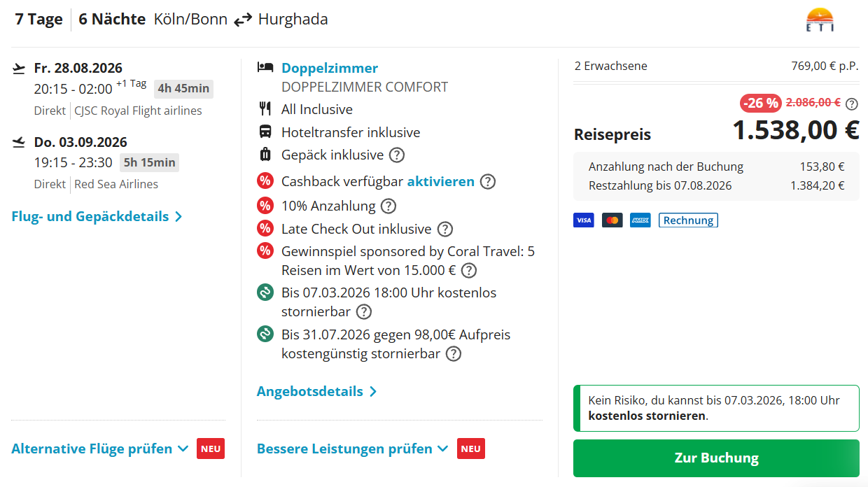This screenshot has height=487, width=868.
Task: Click the Doppelzimmer room link
Action: click(330, 68)
